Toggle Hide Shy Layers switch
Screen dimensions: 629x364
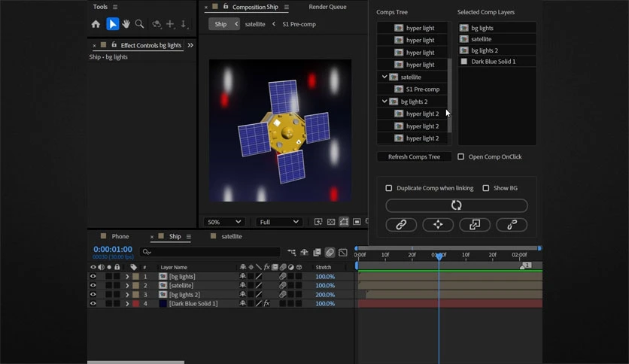pyautogui.click(x=305, y=252)
